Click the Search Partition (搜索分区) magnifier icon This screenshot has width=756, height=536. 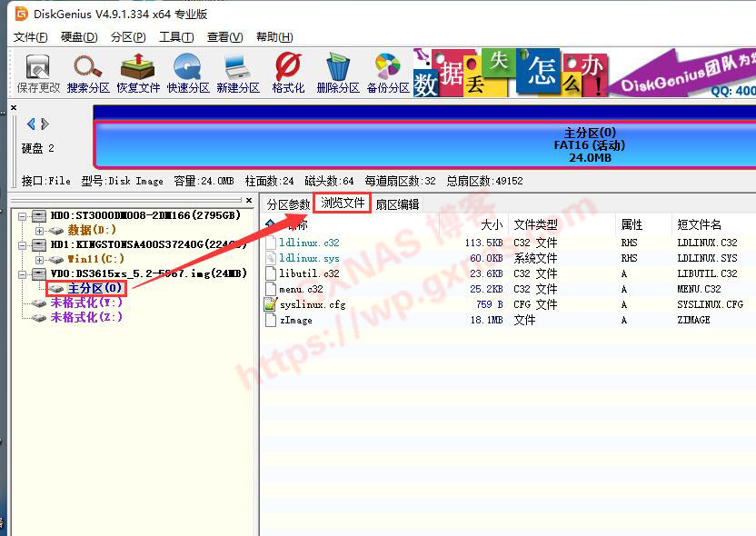click(x=88, y=74)
